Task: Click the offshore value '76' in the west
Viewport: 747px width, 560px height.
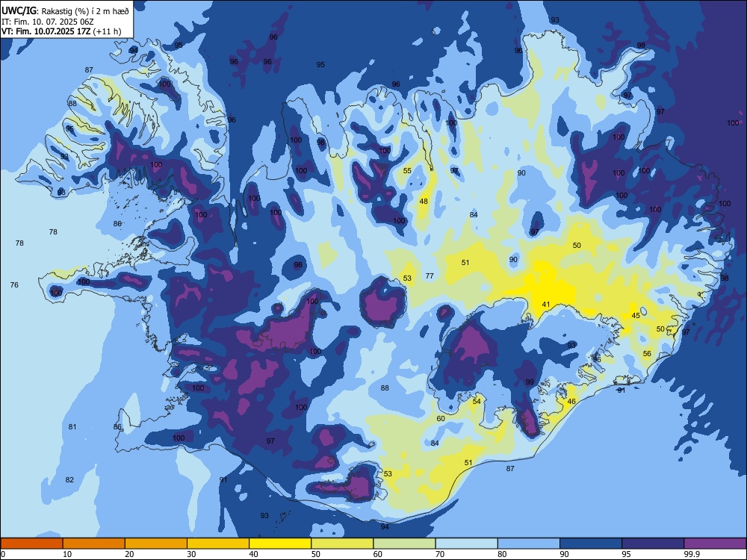Action: click(x=14, y=284)
